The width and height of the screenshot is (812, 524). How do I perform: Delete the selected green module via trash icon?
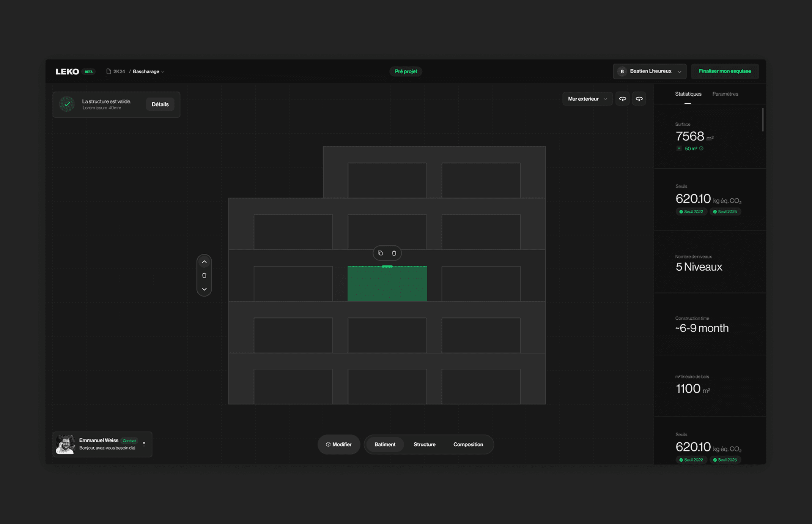pyautogui.click(x=394, y=253)
